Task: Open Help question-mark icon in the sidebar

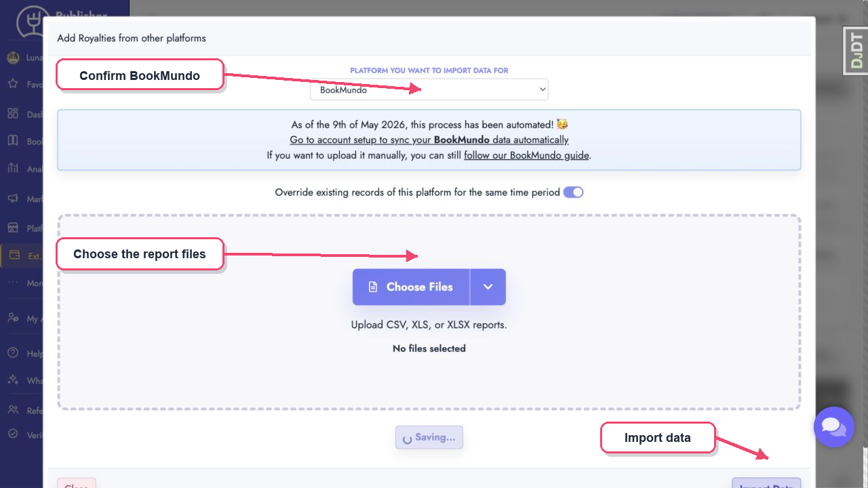Action: [13, 353]
